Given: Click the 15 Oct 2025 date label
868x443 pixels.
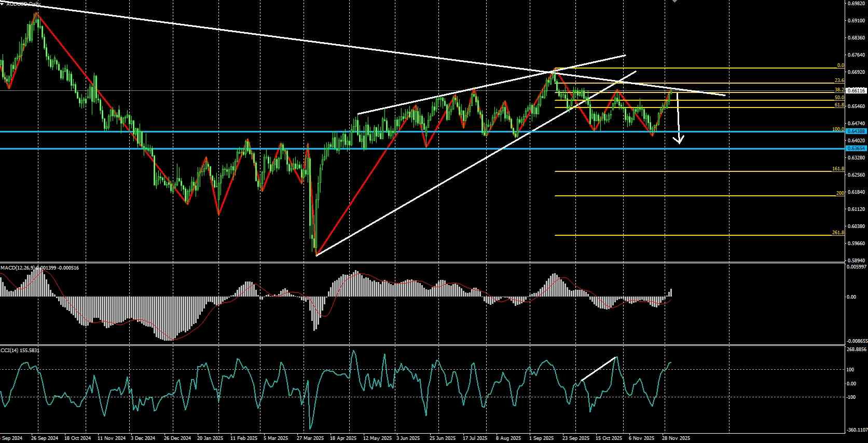Looking at the screenshot, I should point(609,438).
